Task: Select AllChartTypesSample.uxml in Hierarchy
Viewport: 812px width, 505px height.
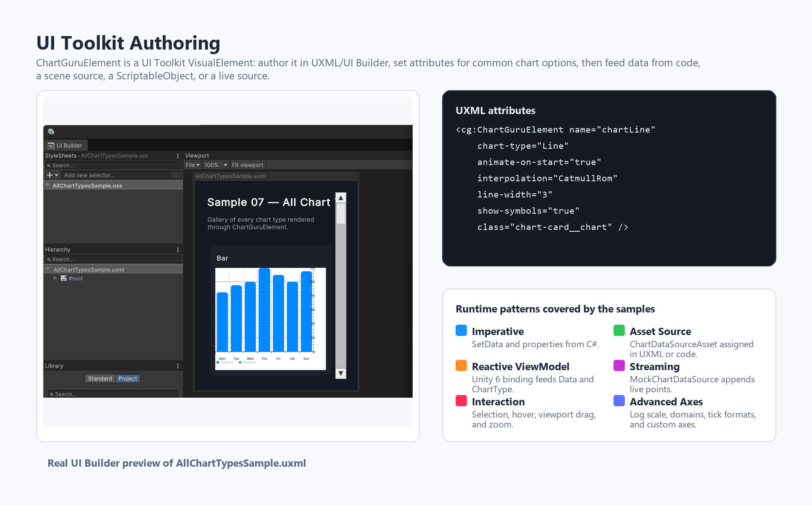Action: (x=113, y=269)
